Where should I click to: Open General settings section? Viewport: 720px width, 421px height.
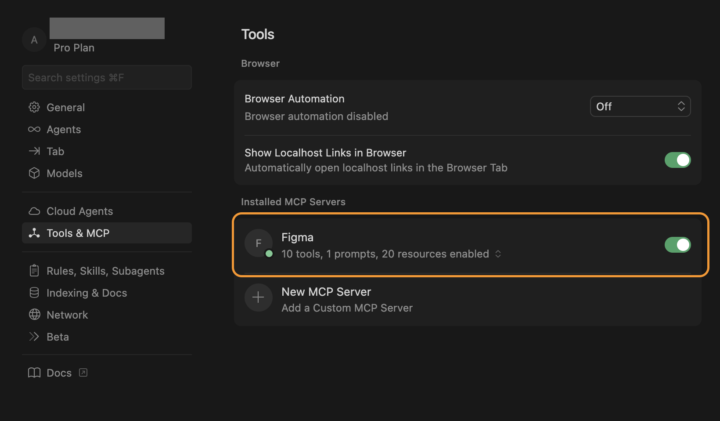(x=107, y=107)
